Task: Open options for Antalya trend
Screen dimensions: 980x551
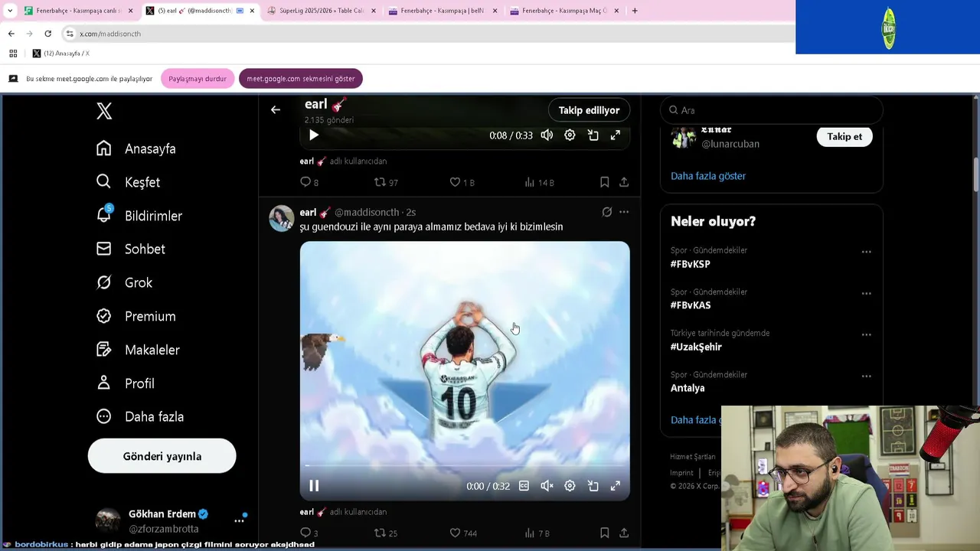Action: (x=866, y=376)
